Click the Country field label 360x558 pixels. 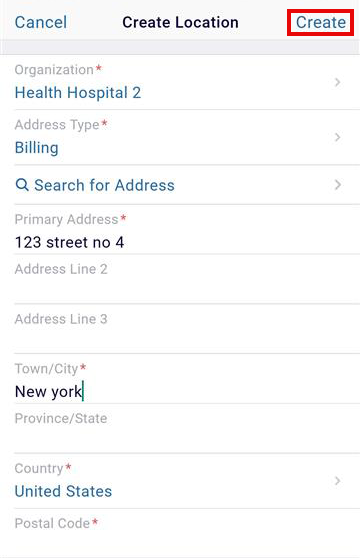(39, 468)
